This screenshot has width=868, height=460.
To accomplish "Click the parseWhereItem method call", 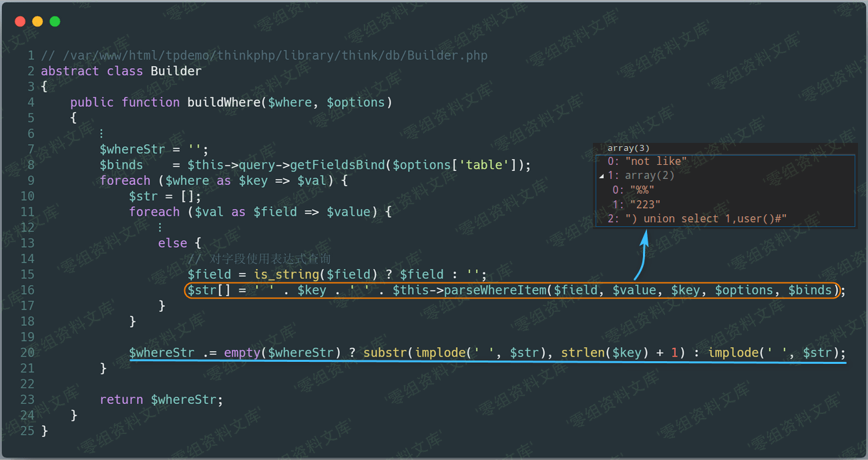I will (x=495, y=290).
